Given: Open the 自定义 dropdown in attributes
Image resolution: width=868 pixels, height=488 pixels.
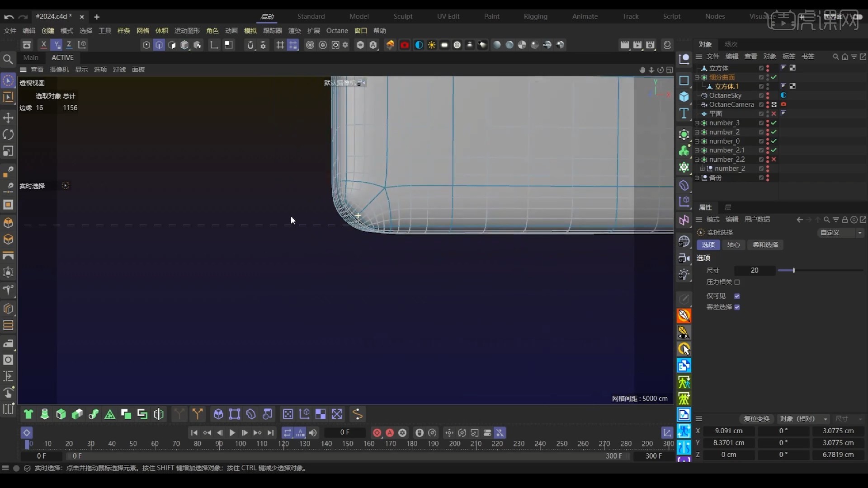Looking at the screenshot, I should tap(841, 233).
